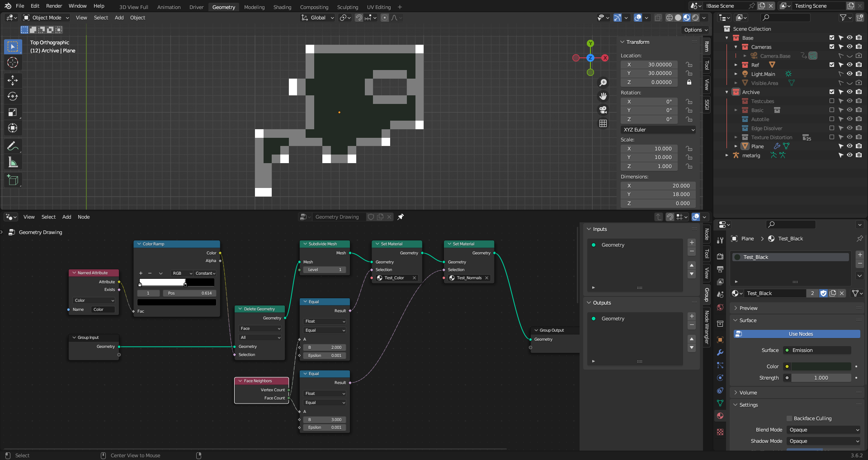Select the Transform tool
This screenshot has height=460, width=868.
[x=13, y=128]
